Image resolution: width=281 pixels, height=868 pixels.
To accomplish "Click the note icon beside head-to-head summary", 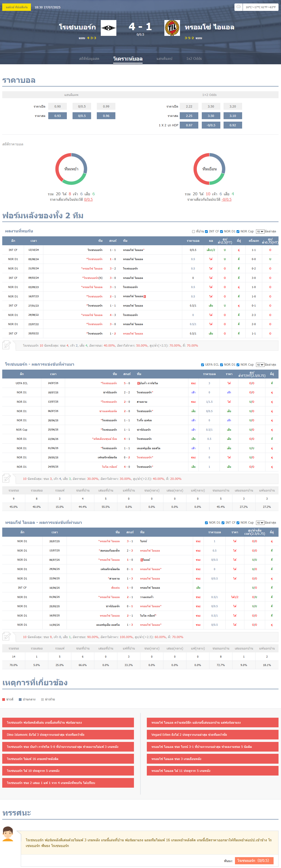I will (6, 345).
